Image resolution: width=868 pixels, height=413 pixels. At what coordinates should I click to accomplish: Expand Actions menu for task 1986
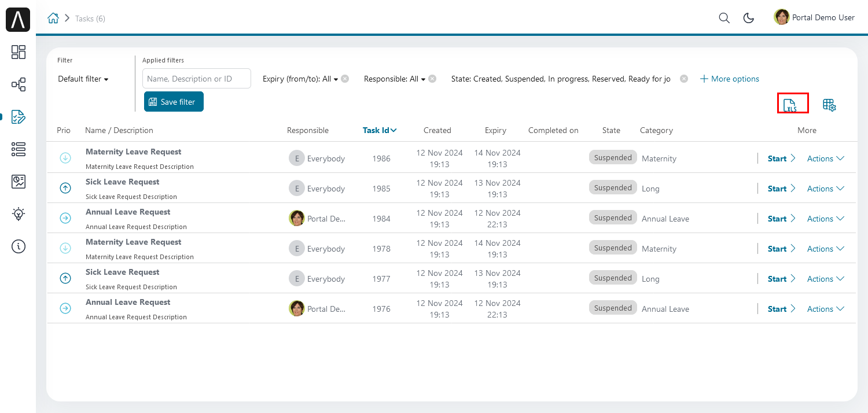[x=826, y=158]
